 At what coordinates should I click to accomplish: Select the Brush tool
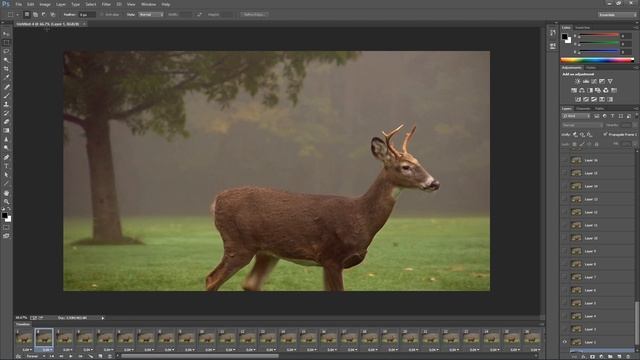pyautogui.click(x=6, y=96)
